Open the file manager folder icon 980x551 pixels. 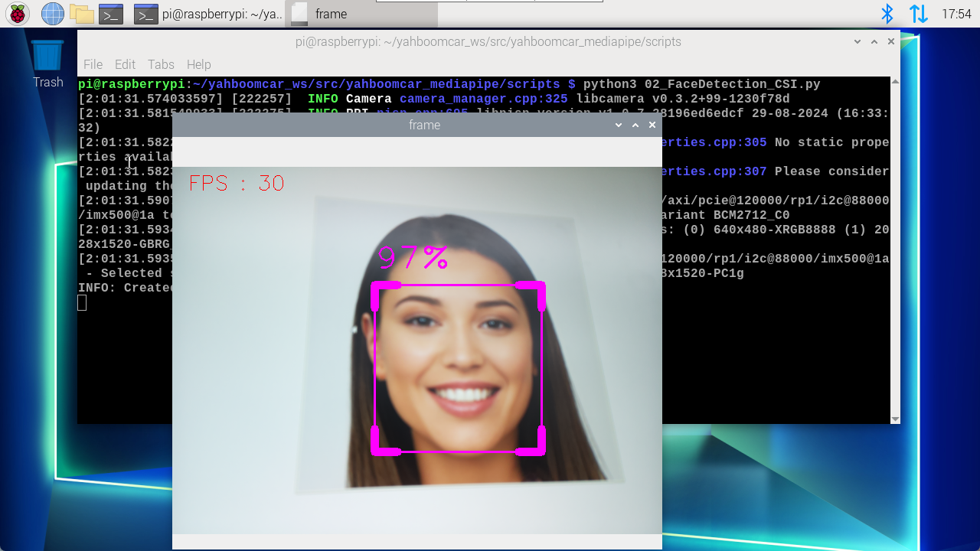(81, 14)
